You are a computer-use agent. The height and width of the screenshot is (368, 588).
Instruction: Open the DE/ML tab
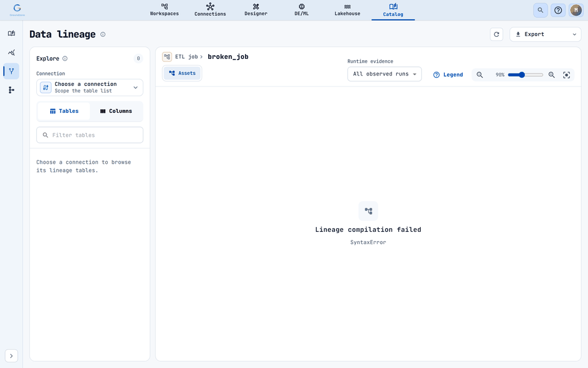tap(301, 10)
